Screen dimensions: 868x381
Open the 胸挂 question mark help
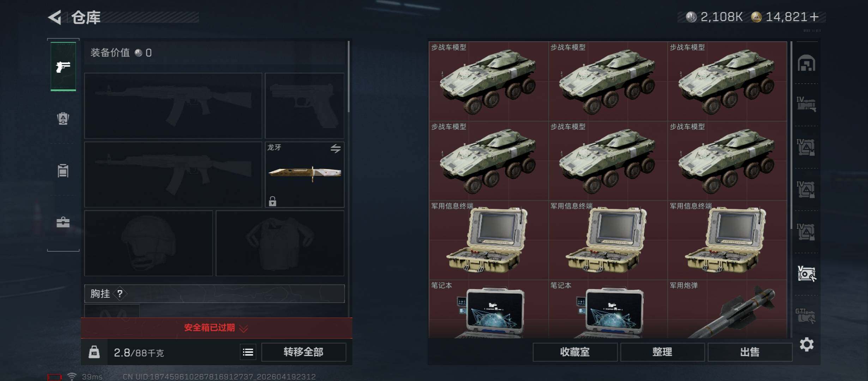pyautogui.click(x=120, y=294)
